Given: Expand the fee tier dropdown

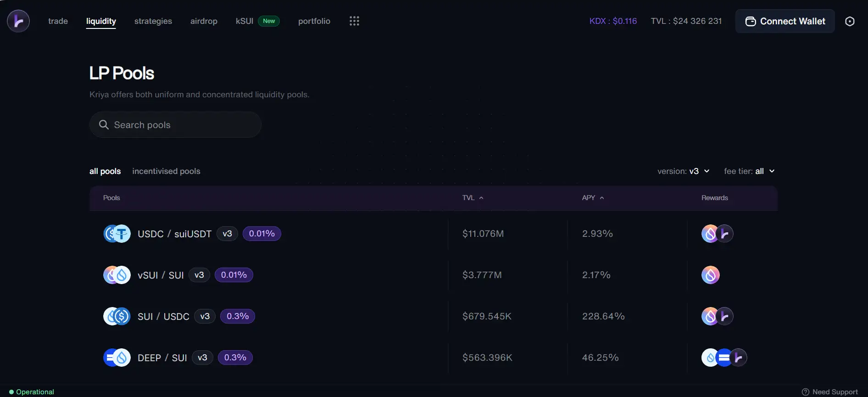Looking at the screenshot, I should [749, 171].
